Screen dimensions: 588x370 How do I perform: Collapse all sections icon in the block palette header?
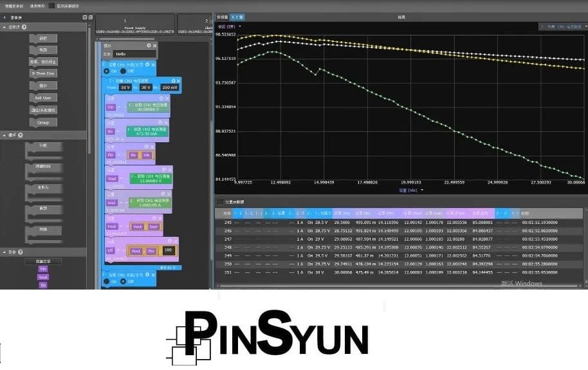[85, 17]
